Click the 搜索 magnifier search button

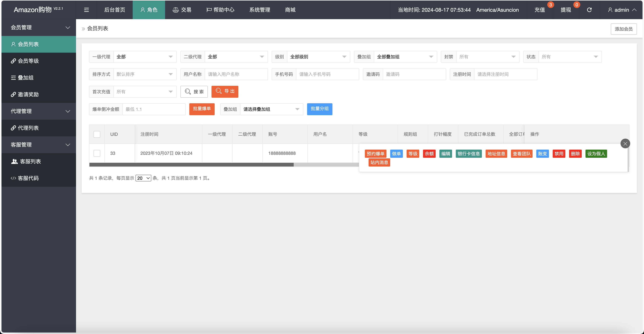[x=194, y=92]
